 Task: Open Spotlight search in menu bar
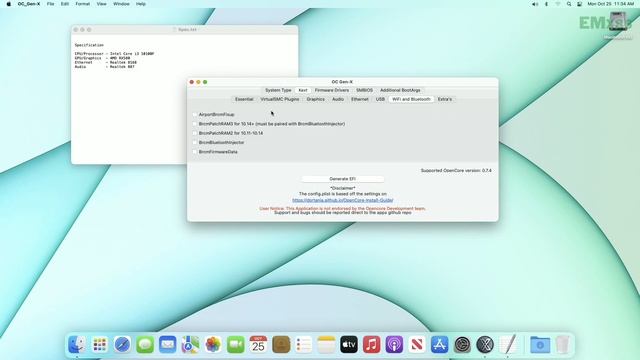tap(569, 4)
